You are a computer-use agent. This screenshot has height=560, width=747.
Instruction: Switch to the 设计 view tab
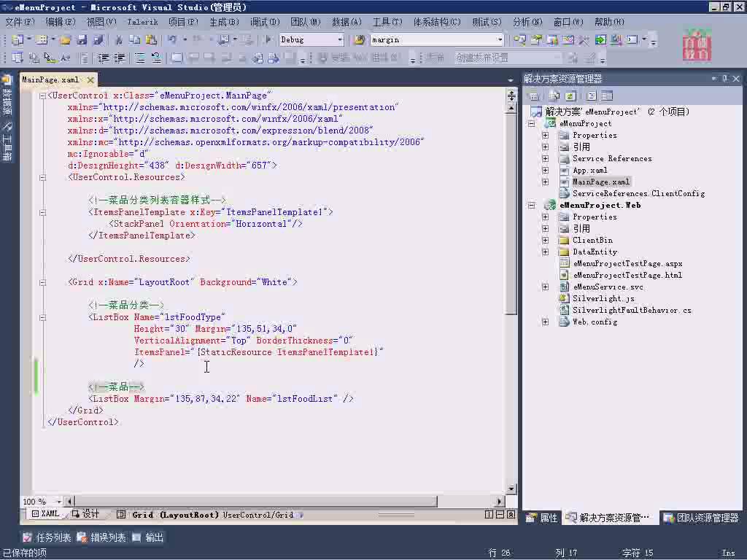point(85,514)
